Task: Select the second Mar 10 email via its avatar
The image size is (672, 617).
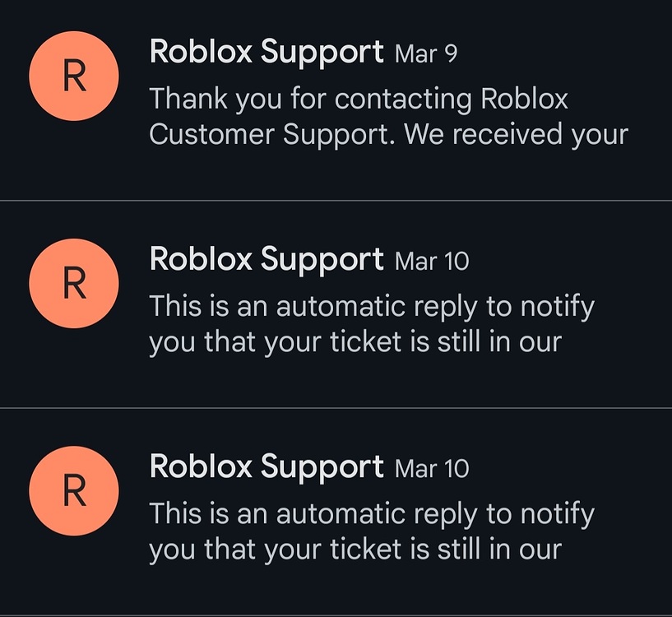Action: (x=73, y=491)
